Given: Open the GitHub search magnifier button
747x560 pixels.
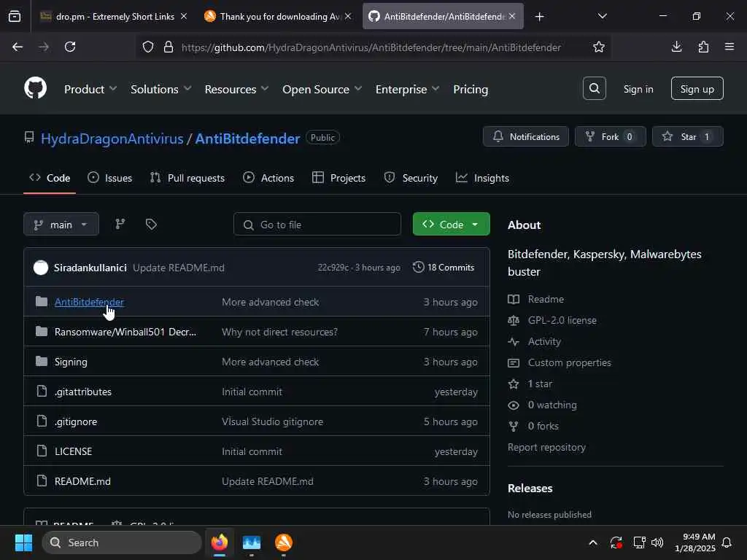Looking at the screenshot, I should tap(594, 88).
